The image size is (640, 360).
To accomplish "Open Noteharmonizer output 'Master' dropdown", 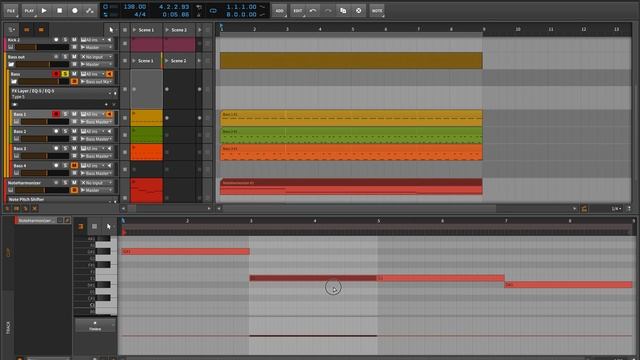I will 97,190.
